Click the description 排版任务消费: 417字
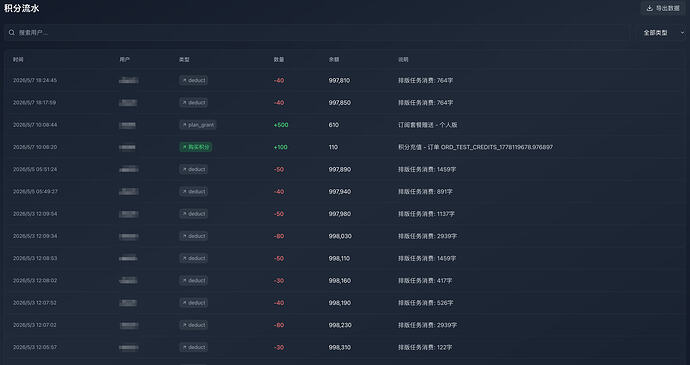690x365 pixels. 425,280
